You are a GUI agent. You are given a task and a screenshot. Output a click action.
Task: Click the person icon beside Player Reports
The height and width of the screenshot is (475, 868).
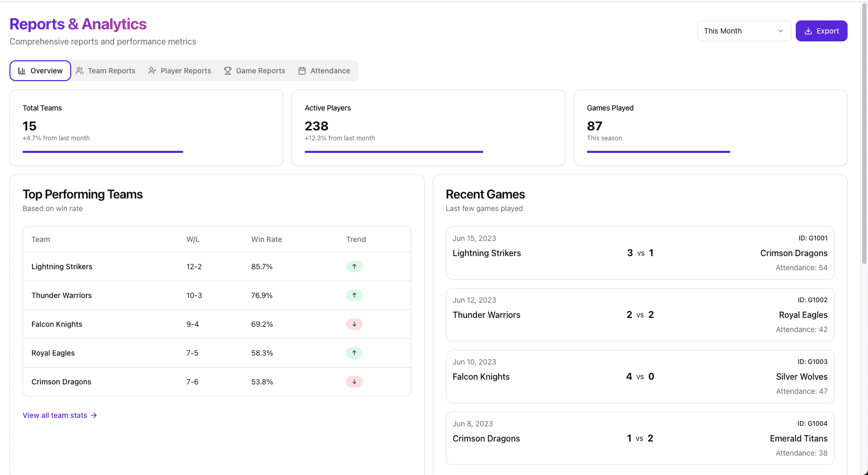152,70
